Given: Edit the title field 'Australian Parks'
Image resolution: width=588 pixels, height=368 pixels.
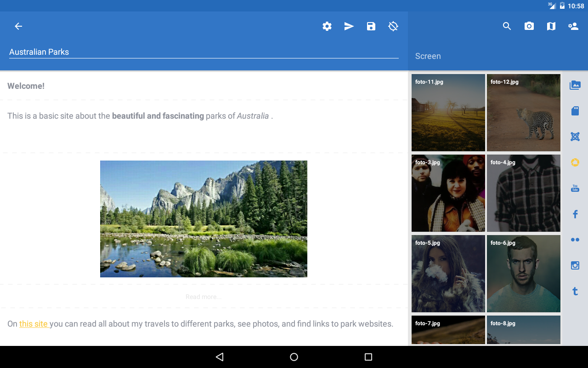Looking at the screenshot, I should tap(204, 52).
